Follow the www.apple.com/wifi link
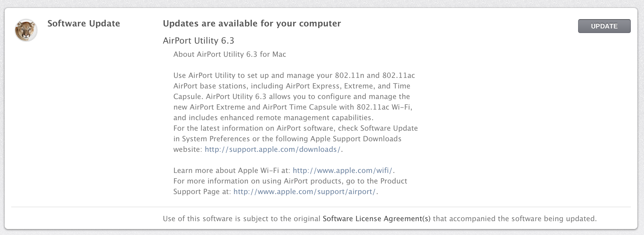The width and height of the screenshot is (644, 235). 342,171
